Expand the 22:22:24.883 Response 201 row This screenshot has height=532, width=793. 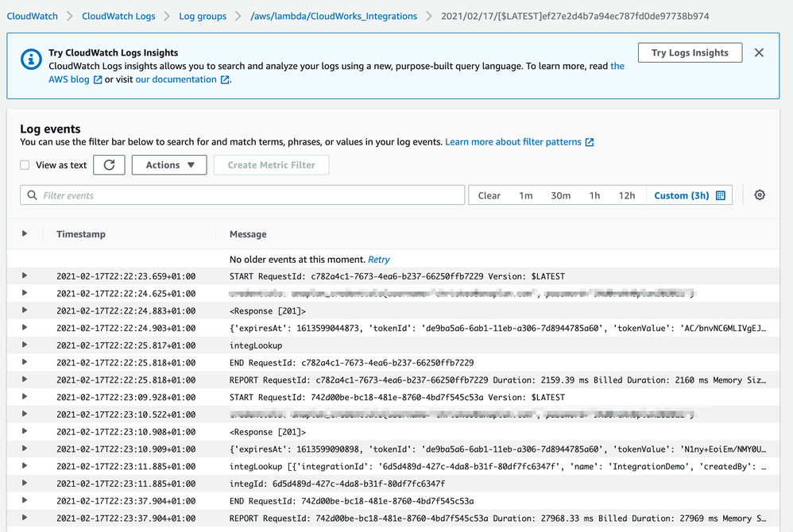click(25, 310)
